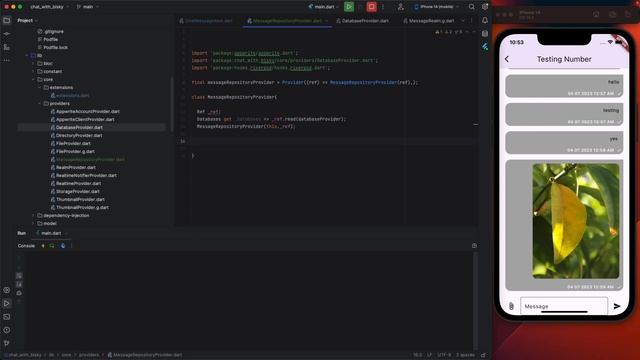Open Podfile.lock in project tree

coord(55,47)
